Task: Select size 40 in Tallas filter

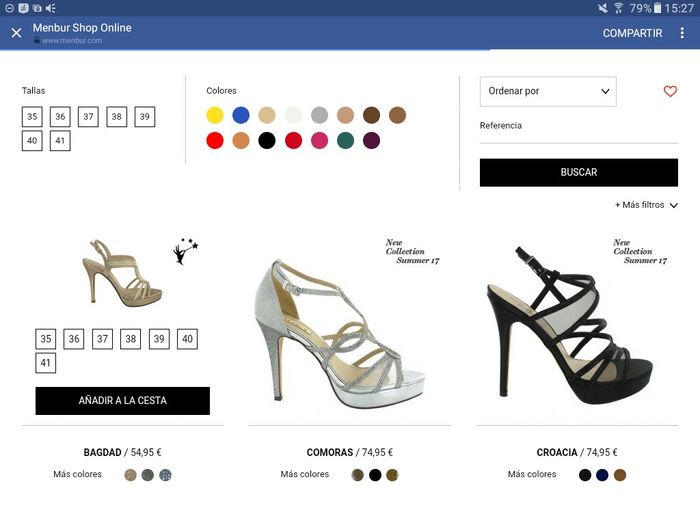Action: click(32, 141)
